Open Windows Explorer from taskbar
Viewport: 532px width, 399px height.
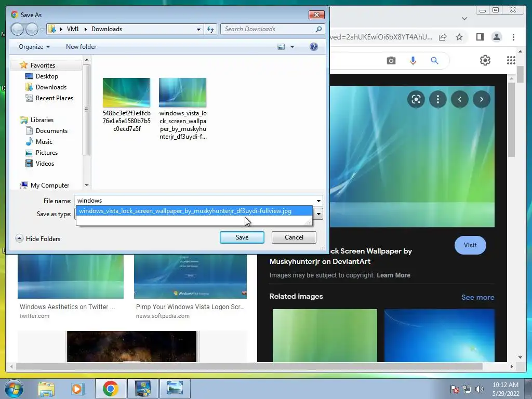coord(46,389)
